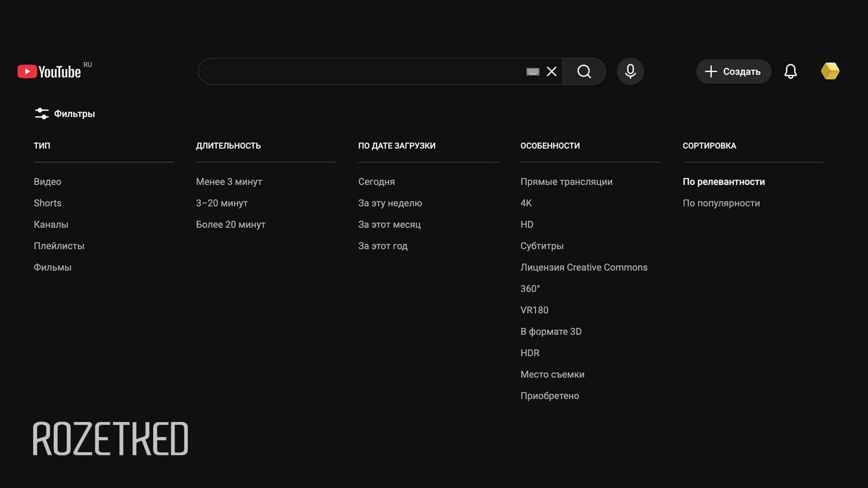Filter by type Видео
868x488 pixels.
pos(47,182)
